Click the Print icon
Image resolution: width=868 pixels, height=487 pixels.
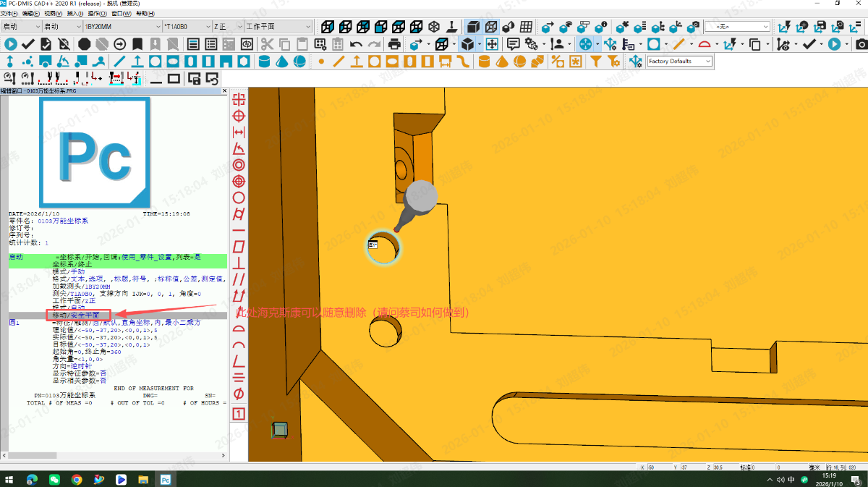(x=394, y=44)
